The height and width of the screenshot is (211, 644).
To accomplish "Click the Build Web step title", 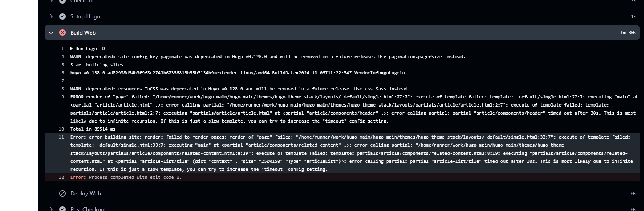I will coord(83,33).
